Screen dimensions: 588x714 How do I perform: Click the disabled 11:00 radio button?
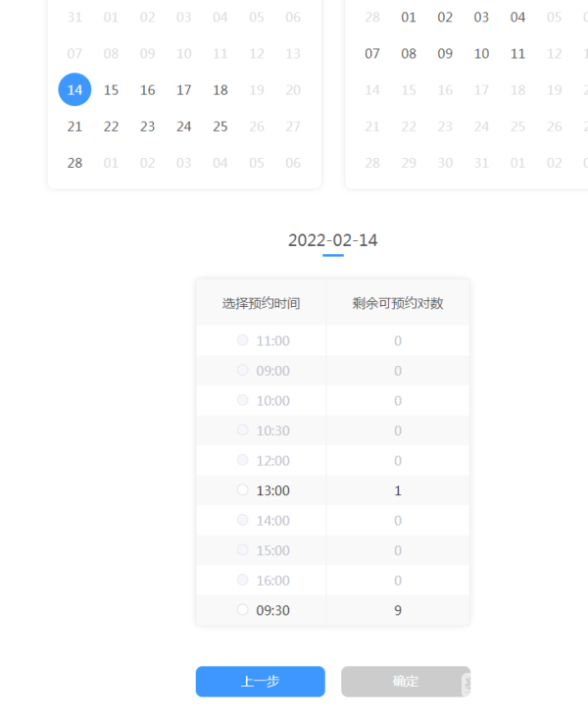[x=243, y=340]
